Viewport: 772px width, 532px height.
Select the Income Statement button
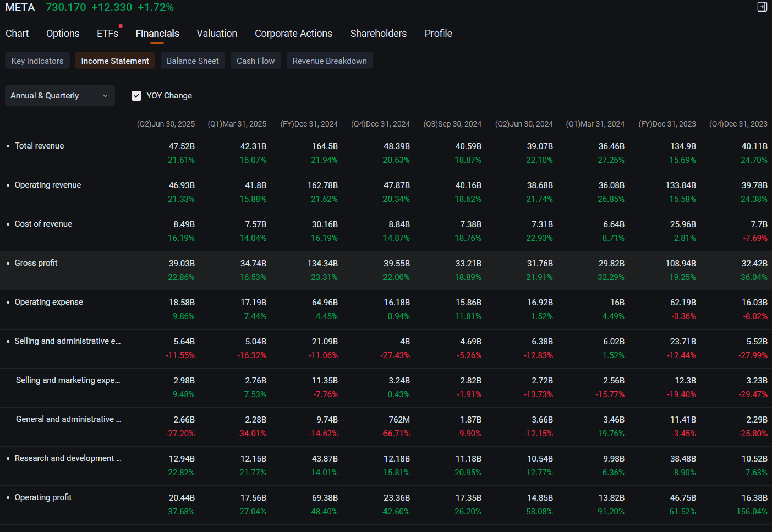click(x=115, y=61)
